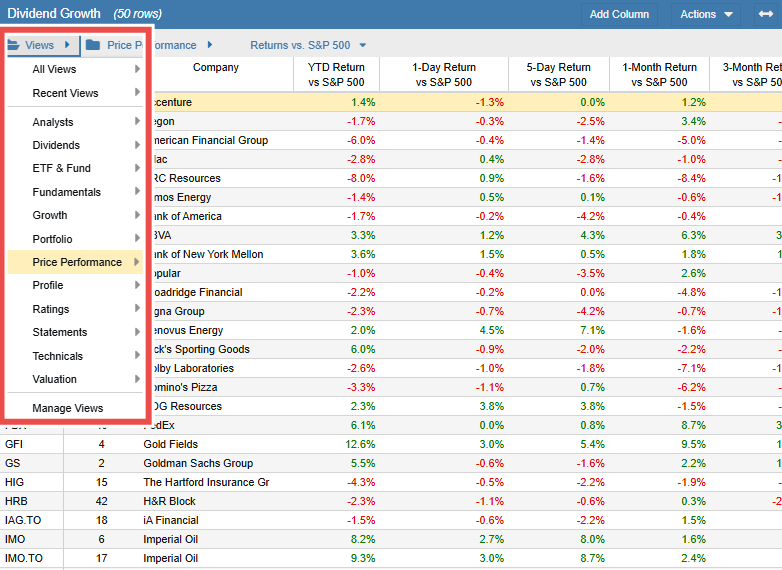The image size is (782, 570).
Task: Click the HIG ticker cell
Action: [x=14, y=482]
